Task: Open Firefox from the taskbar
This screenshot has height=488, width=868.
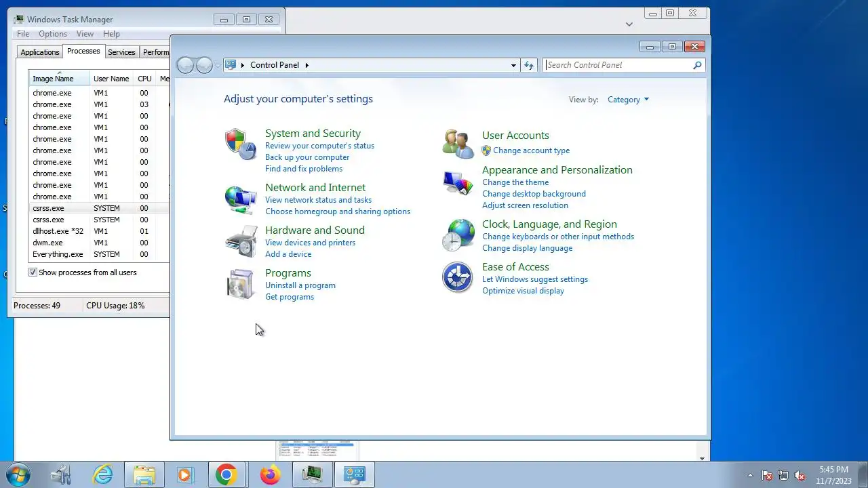Action: [270, 474]
